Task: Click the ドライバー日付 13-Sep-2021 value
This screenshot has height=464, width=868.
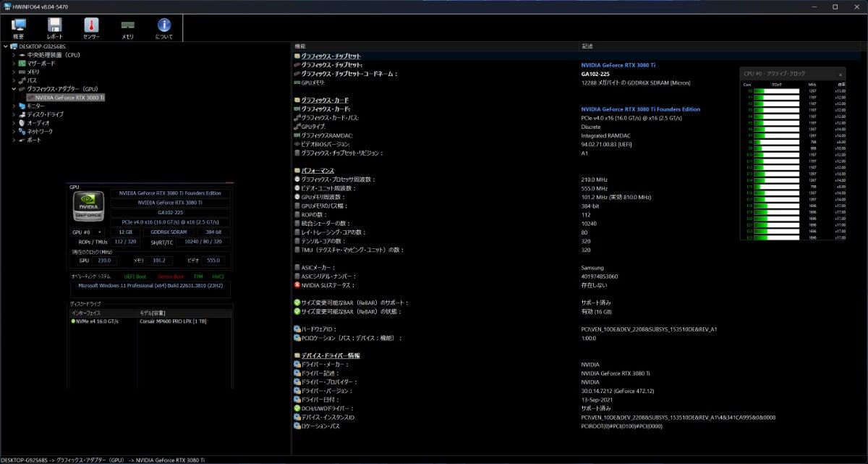Action: (597, 400)
